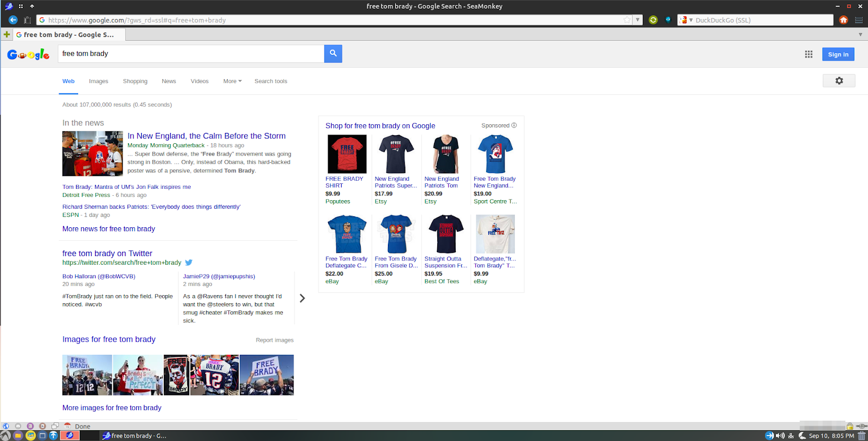Open the network tray icon
868x441 pixels.
791,436
